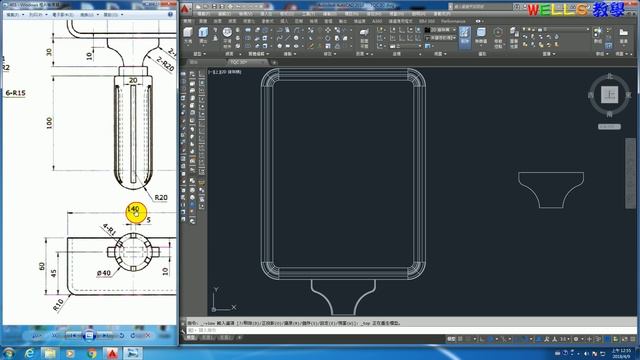Expand the 塑型 (Modeling) panel
The width and height of the screenshot is (640, 360).
coord(200,54)
